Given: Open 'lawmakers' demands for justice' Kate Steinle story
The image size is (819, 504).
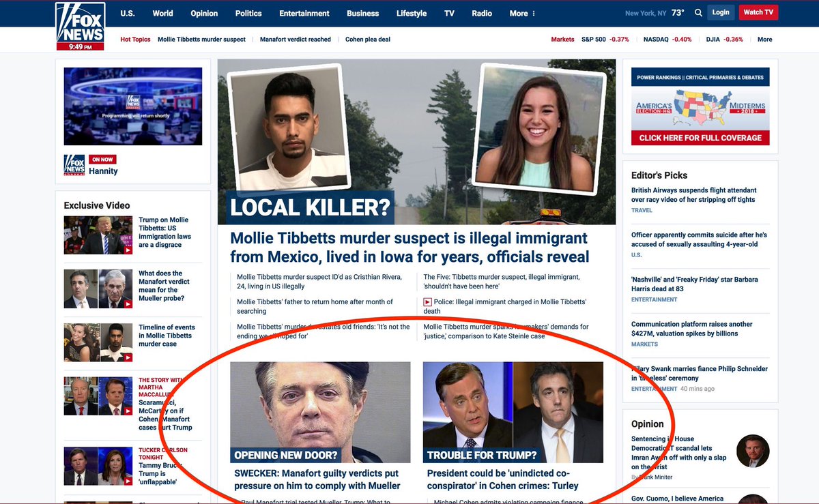Looking at the screenshot, I should (x=506, y=331).
